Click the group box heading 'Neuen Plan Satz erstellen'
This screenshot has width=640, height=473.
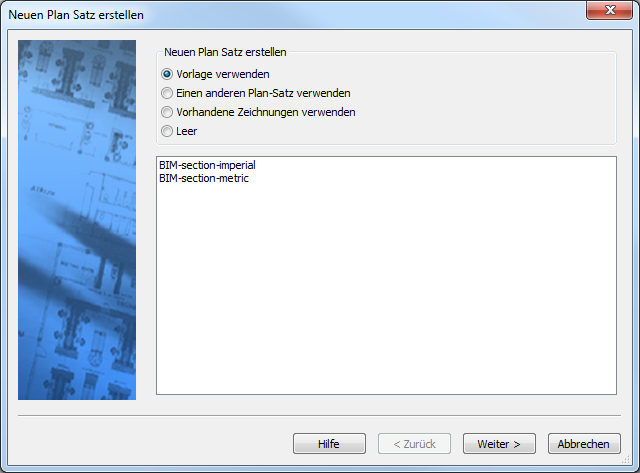coord(225,52)
